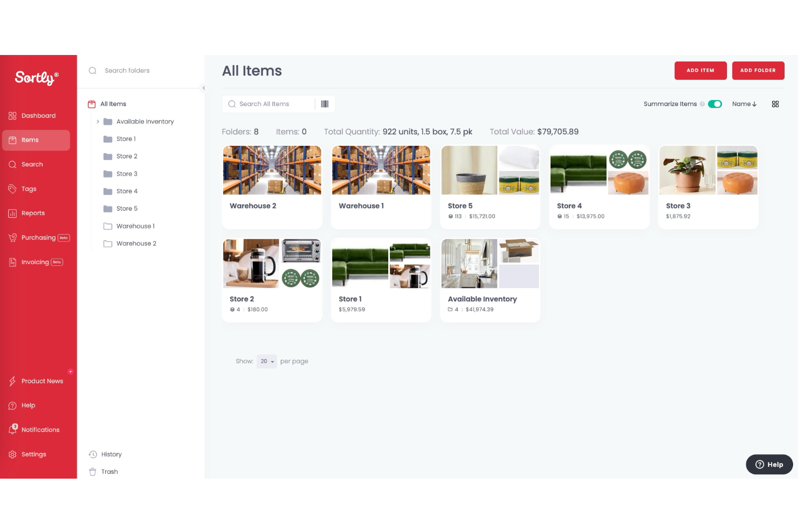Select the Search icon in the sidebar
The image size is (798, 532).
tap(12, 164)
